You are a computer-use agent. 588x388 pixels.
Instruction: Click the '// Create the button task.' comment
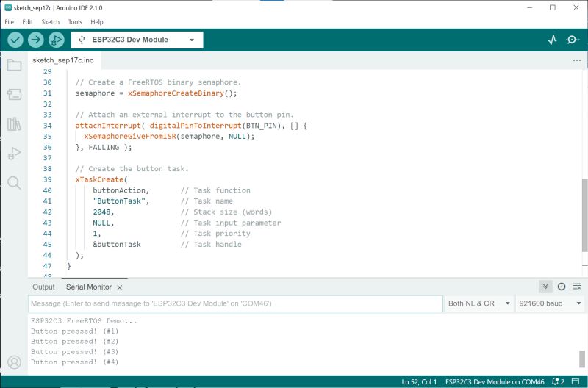pos(132,169)
